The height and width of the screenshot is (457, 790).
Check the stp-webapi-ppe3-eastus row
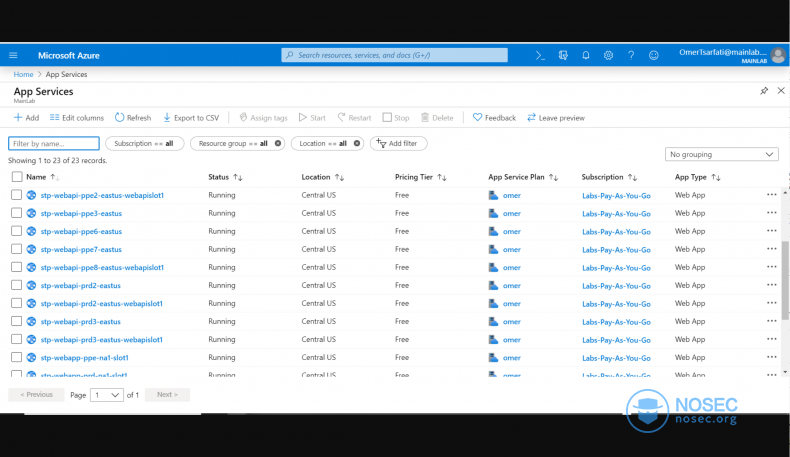17,213
